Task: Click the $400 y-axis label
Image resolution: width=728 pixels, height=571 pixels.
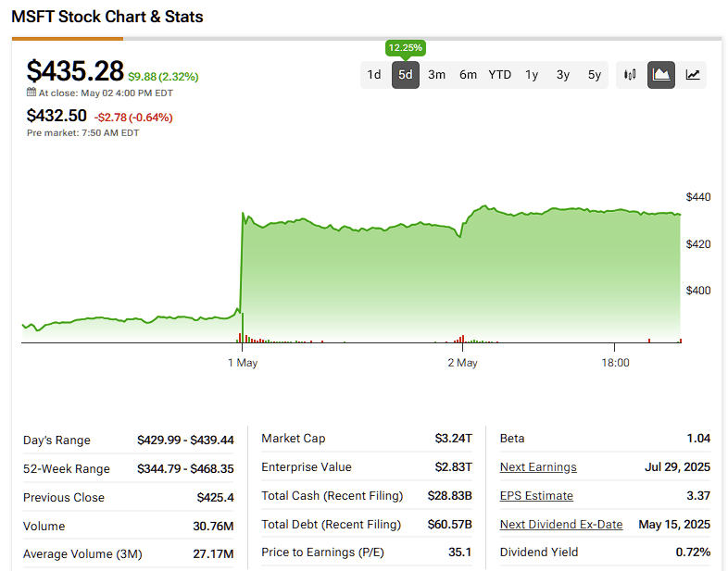Action: 698,291
